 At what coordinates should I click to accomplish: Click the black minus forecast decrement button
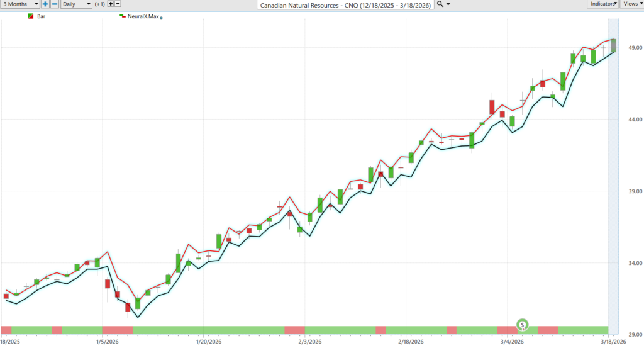(x=118, y=4)
